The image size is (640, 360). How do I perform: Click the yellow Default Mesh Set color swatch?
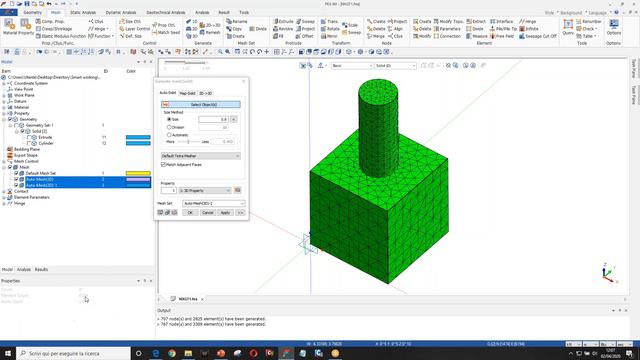click(138, 173)
